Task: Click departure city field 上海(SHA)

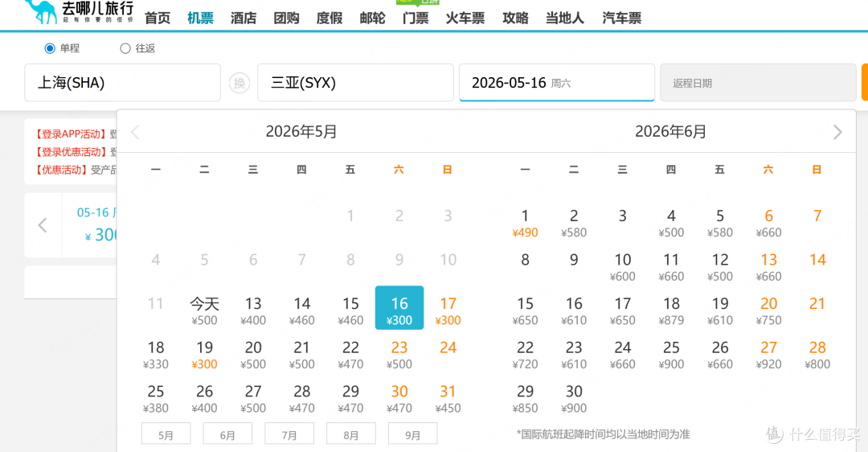Action: [x=122, y=83]
